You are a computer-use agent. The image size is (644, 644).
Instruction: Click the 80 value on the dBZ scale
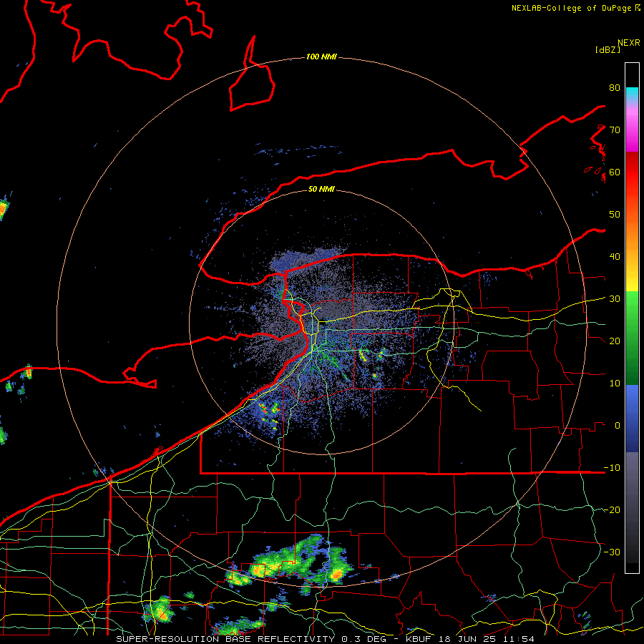pyautogui.click(x=615, y=88)
